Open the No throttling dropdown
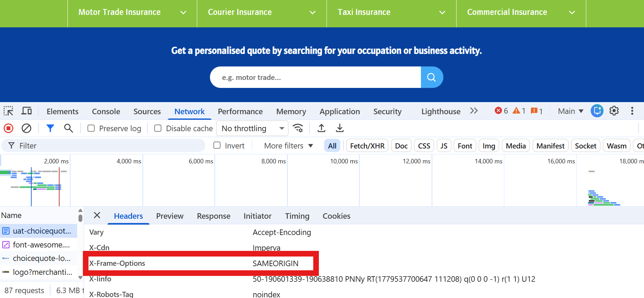This screenshot has height=298, width=644. 252,128
